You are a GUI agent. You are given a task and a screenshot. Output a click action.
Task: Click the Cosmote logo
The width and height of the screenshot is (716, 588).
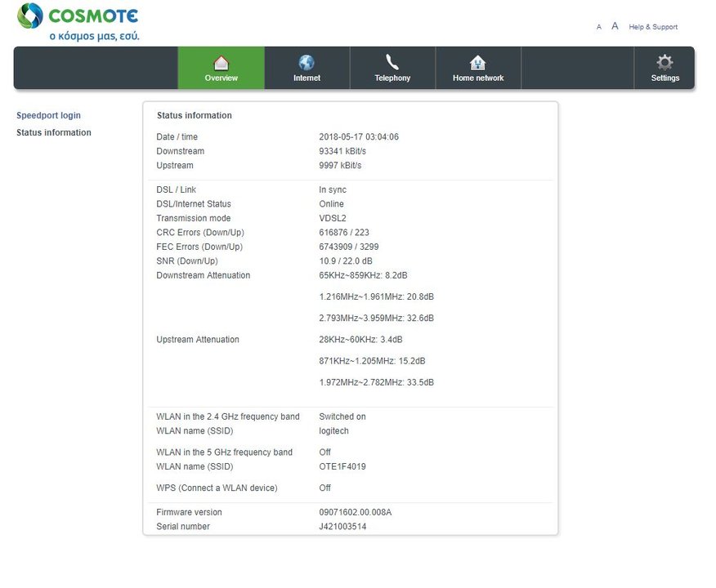coord(78,22)
